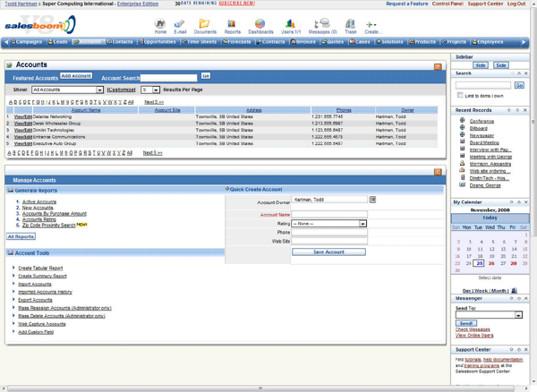The image size is (537, 392).
Task: Click the vertical page scrollbar
Action: tap(533, 122)
